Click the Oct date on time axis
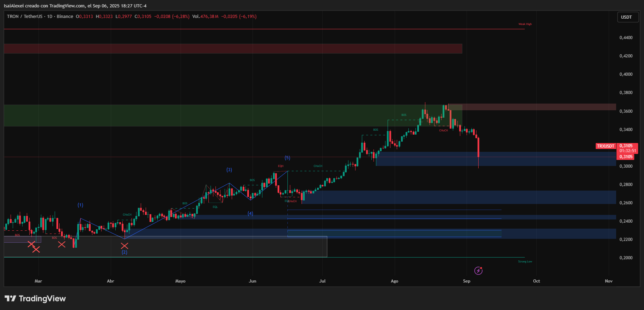The width and height of the screenshot is (644, 310). tap(536, 281)
